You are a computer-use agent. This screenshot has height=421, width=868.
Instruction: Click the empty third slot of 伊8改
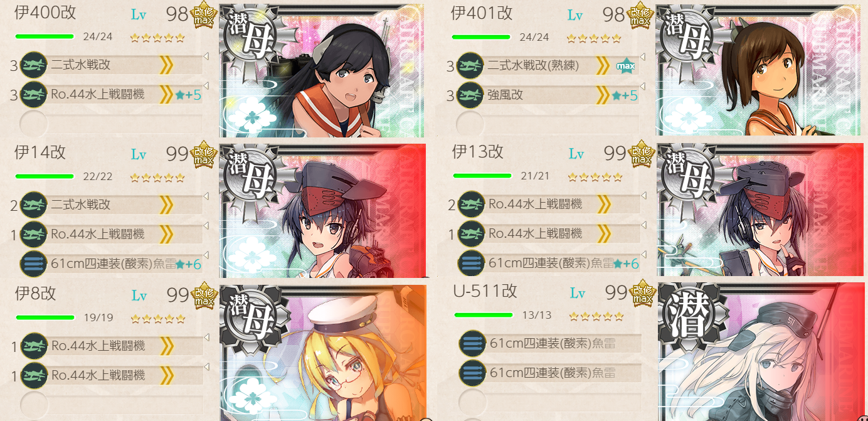pos(112,405)
